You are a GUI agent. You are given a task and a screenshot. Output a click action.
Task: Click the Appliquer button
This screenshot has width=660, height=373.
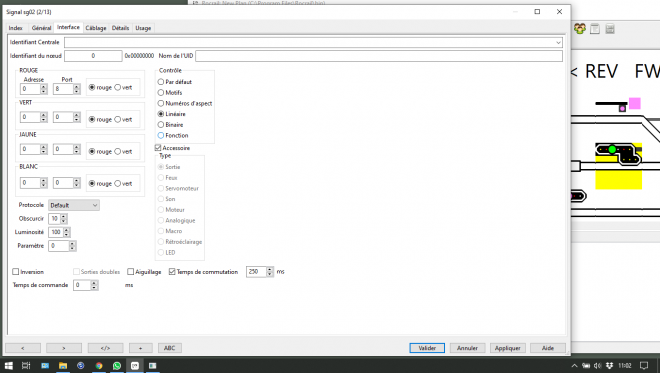tap(508, 348)
